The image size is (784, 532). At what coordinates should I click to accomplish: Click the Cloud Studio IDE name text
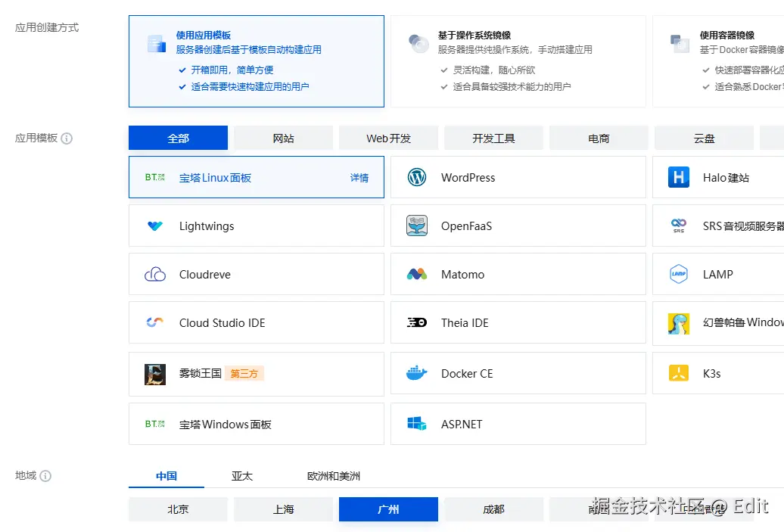[x=222, y=323]
